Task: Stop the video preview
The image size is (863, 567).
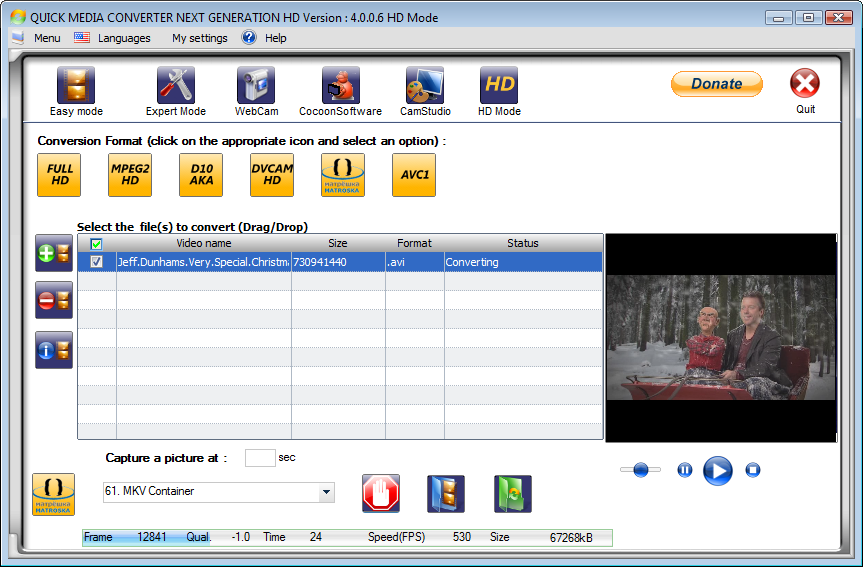Action: 753,470
